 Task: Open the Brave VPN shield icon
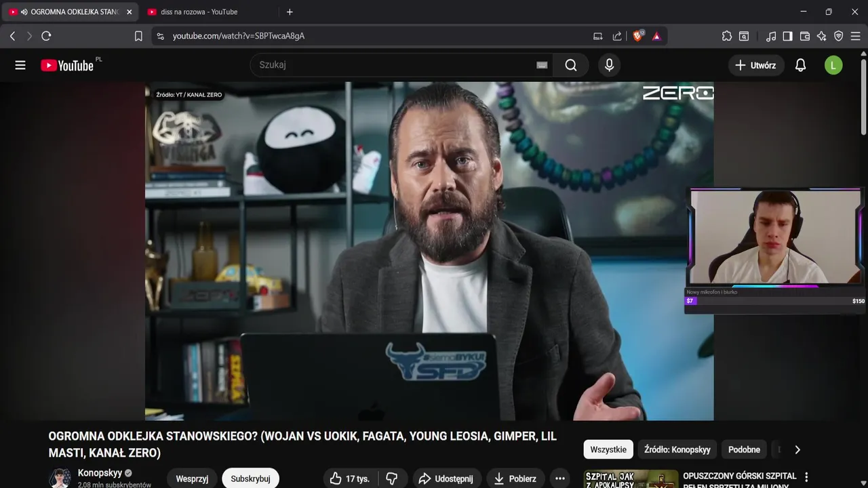click(838, 36)
